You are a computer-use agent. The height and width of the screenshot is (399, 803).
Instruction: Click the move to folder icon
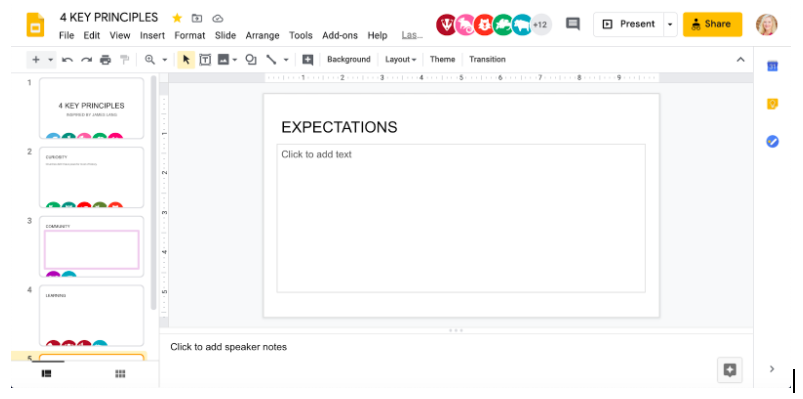(x=197, y=18)
